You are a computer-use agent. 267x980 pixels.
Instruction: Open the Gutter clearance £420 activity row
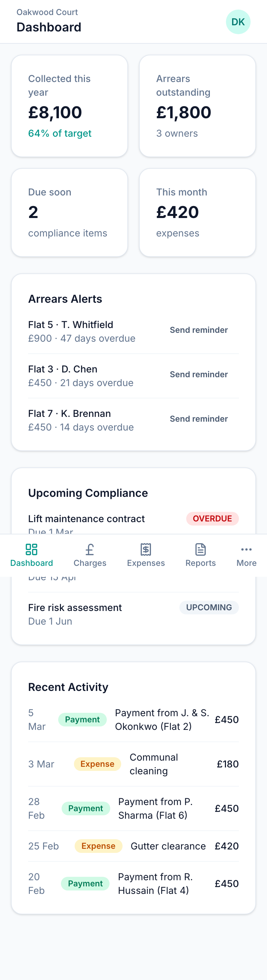click(x=168, y=846)
